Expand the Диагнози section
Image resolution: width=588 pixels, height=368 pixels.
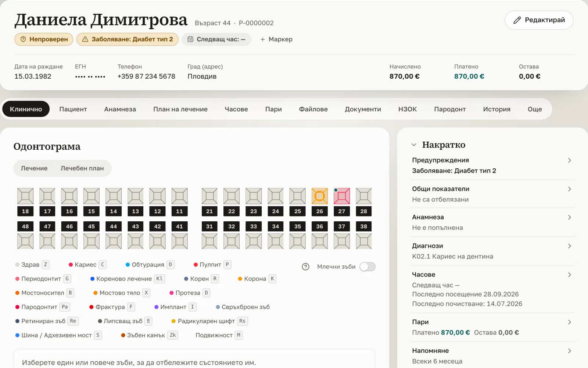pos(492,251)
